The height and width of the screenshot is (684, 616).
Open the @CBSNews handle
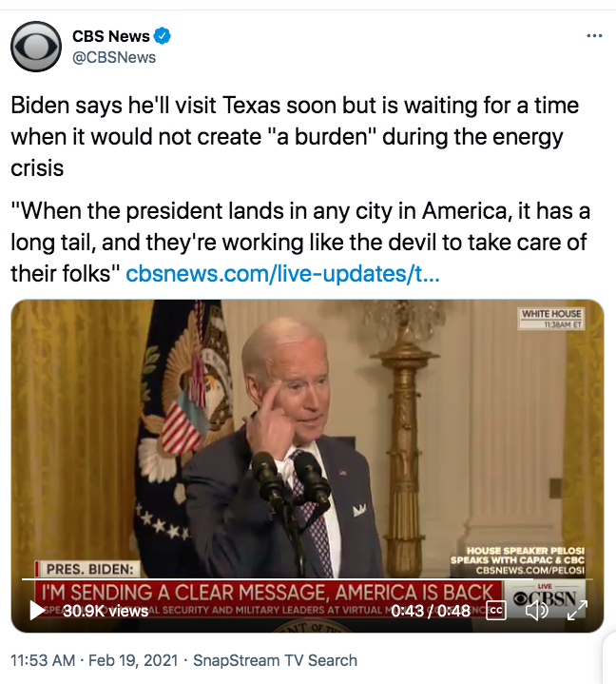(x=114, y=58)
